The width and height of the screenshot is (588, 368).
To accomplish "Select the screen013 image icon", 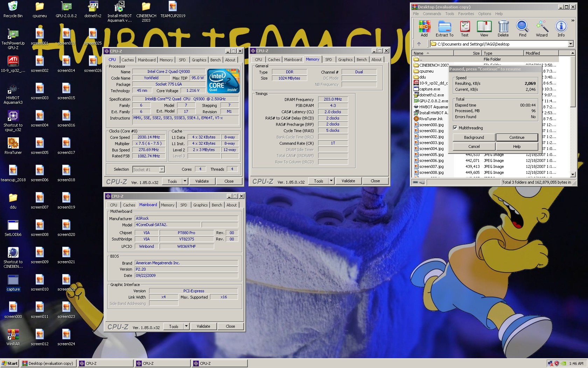I will pos(66,37).
